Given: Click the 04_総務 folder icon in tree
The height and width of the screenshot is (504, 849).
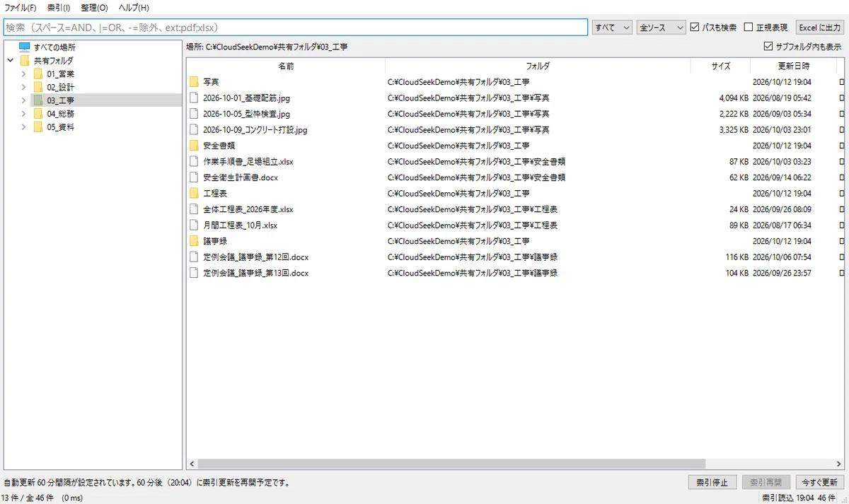Looking at the screenshot, I should coord(38,114).
